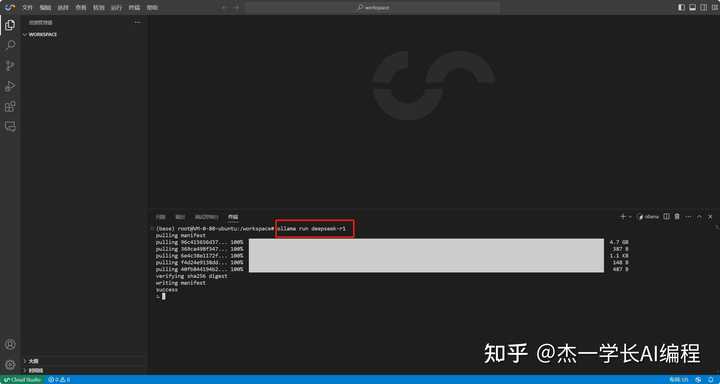The image size is (720, 384).
Task: Open the Source Control view
Action: pyautogui.click(x=10, y=66)
